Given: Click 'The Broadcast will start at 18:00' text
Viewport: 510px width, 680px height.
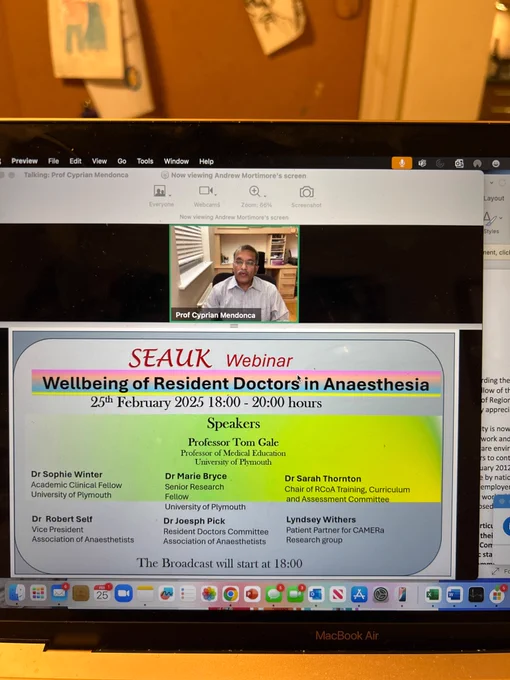Looking at the screenshot, I should tap(219, 563).
